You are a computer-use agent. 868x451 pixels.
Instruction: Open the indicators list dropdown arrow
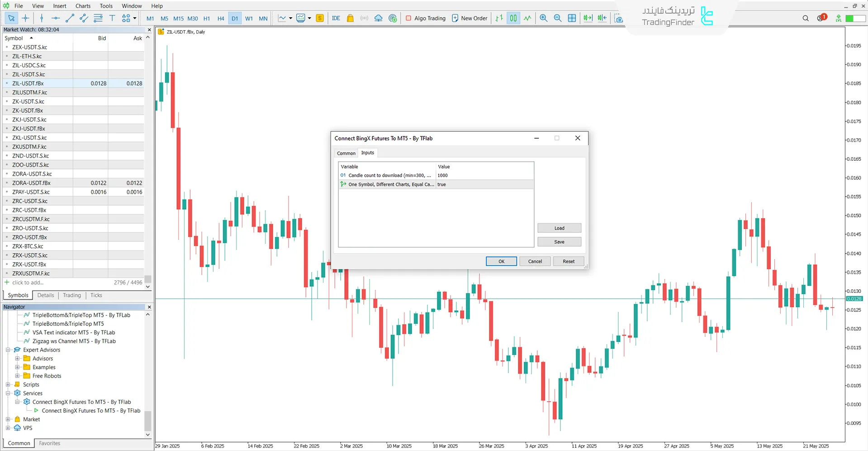click(309, 18)
